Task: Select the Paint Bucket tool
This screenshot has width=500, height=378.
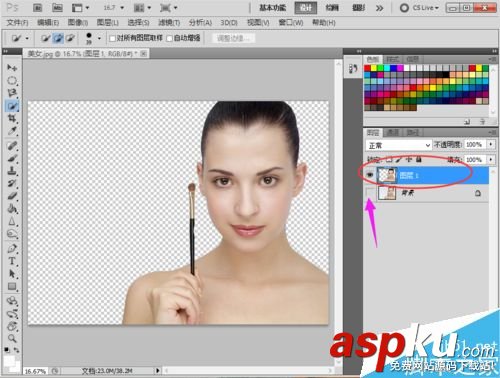Action: point(12,209)
